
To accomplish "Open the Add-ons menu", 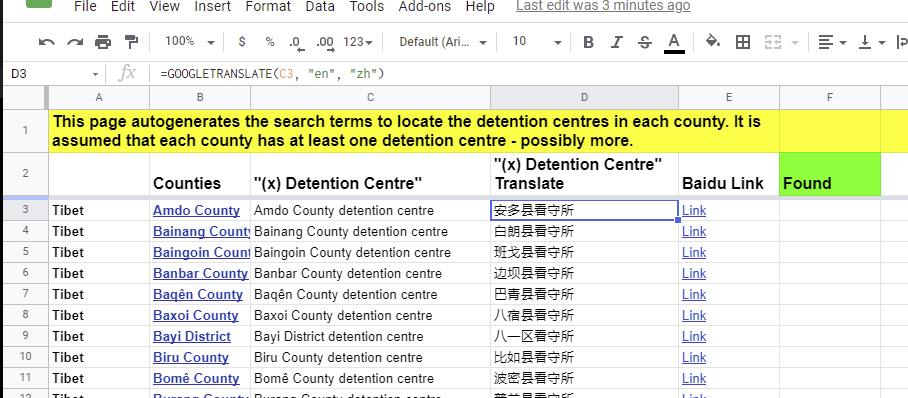I will pyautogui.click(x=425, y=6).
